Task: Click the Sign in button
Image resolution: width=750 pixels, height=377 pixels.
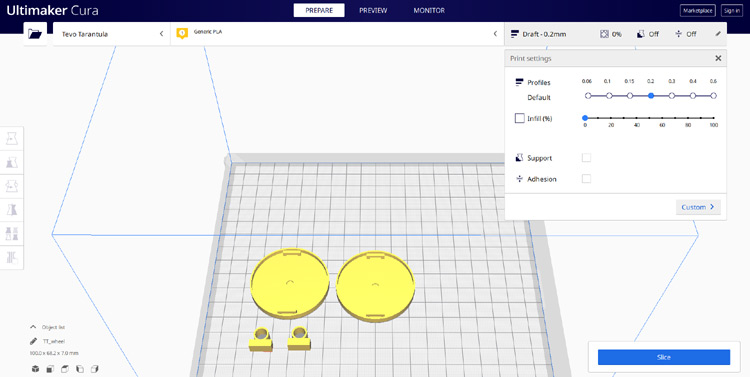Action: coord(732,11)
